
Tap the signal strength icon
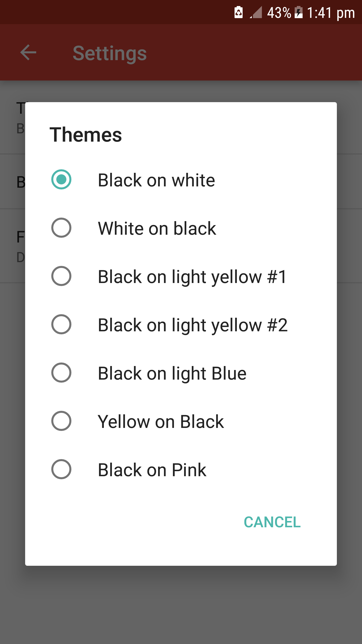pyautogui.click(x=256, y=13)
